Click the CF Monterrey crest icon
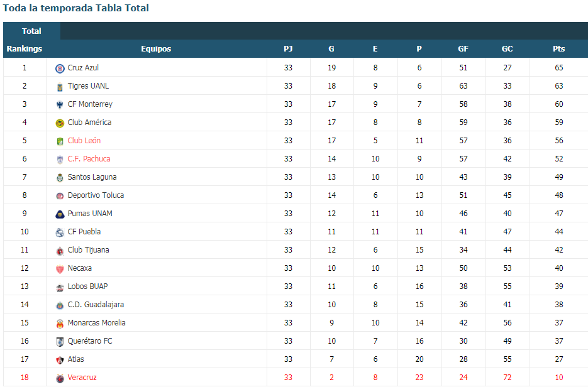This screenshot has width=588, height=387. click(x=60, y=105)
